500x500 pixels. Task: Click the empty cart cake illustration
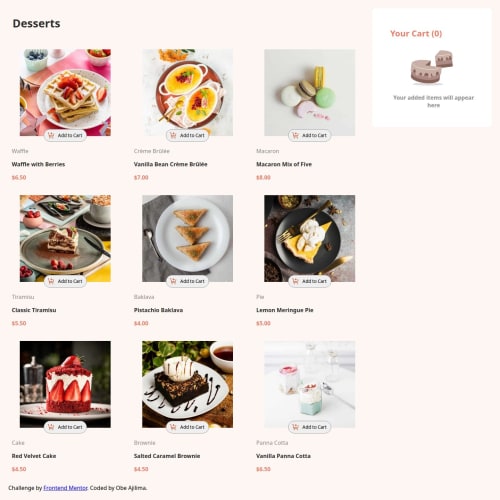coord(432,67)
